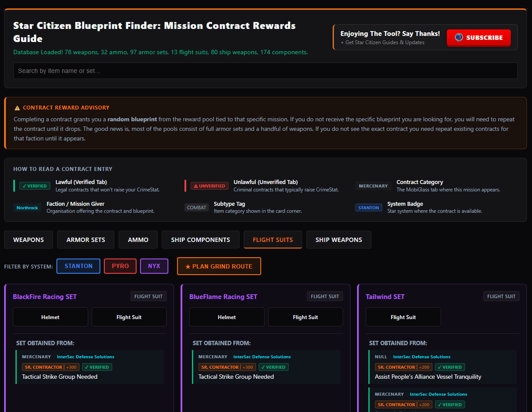Click the red UNVERIFIED badge in the legend
The width and height of the screenshot is (532, 412).
(x=209, y=186)
